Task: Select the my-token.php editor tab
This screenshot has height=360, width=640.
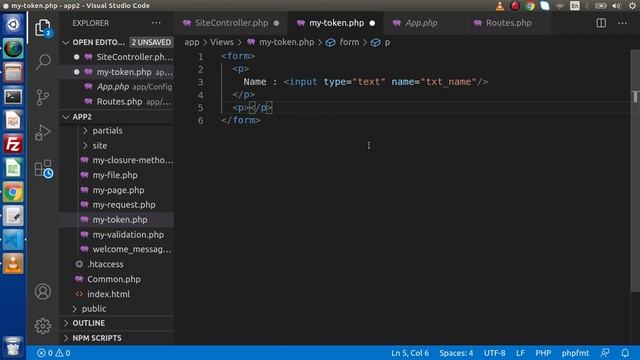Action: [x=336, y=23]
